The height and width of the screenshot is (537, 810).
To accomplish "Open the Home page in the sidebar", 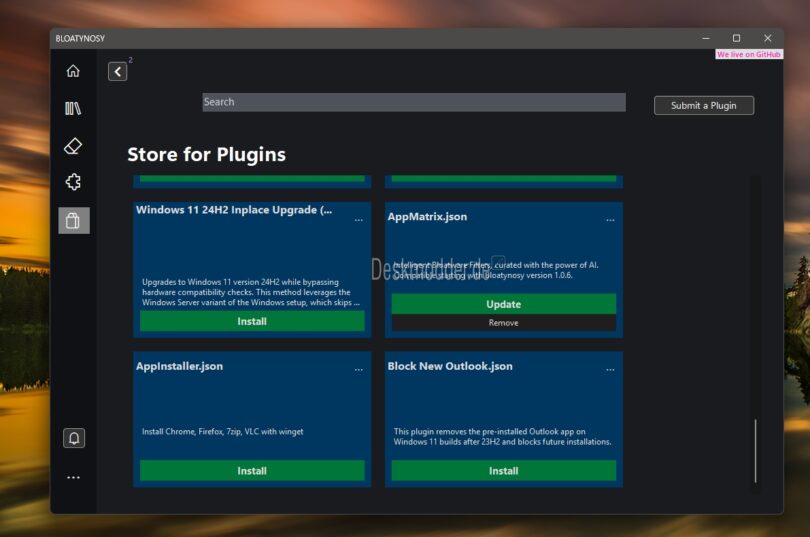I will (73, 70).
